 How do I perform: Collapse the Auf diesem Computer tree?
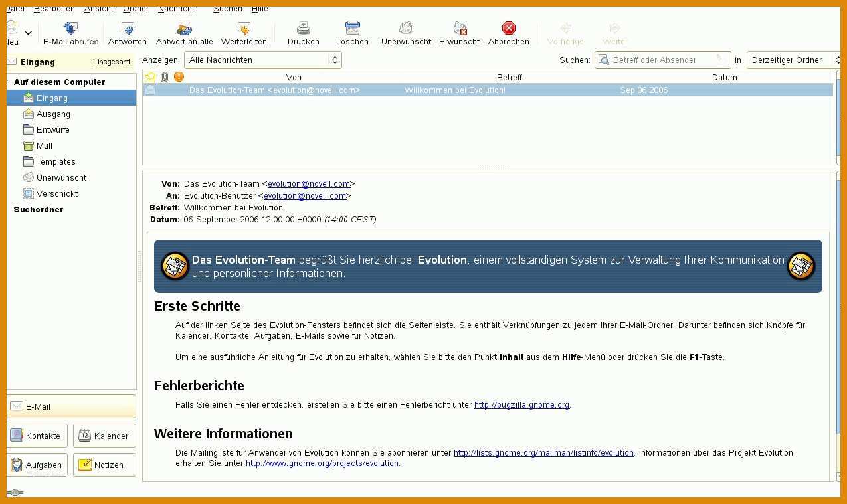(8, 82)
